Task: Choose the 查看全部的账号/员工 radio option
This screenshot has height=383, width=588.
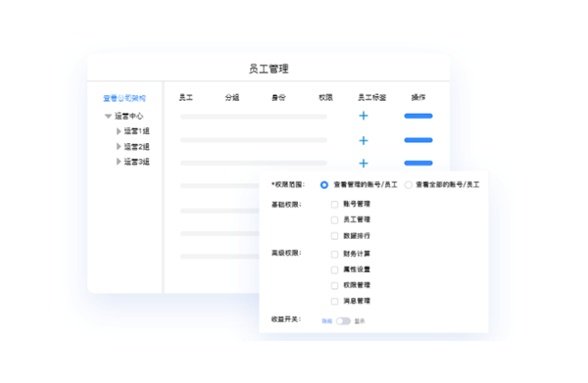Action: pos(408,185)
